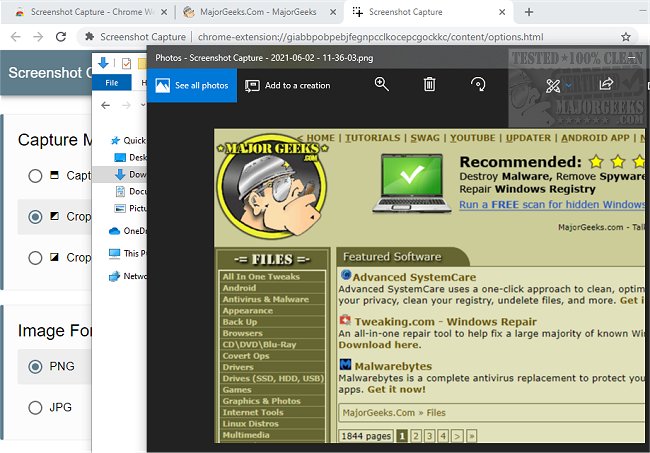Select This PC in Explorer navigation
Viewport: 650px width, 453px height.
128,253
